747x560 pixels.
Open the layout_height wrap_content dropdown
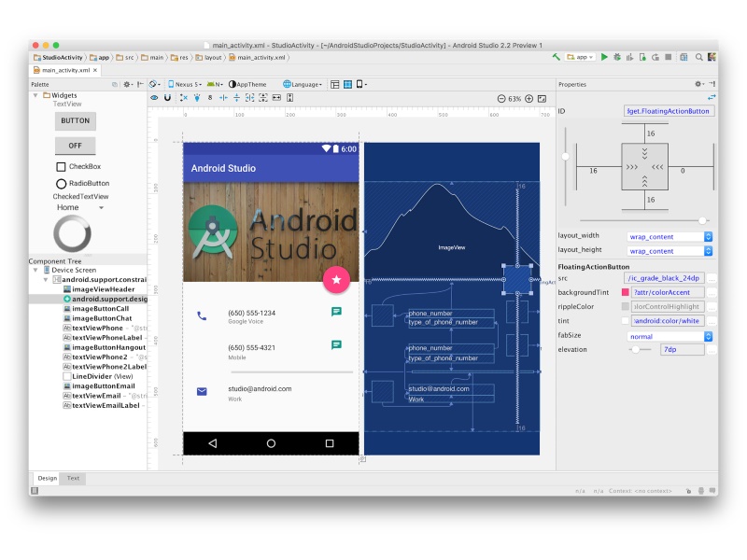(x=669, y=251)
